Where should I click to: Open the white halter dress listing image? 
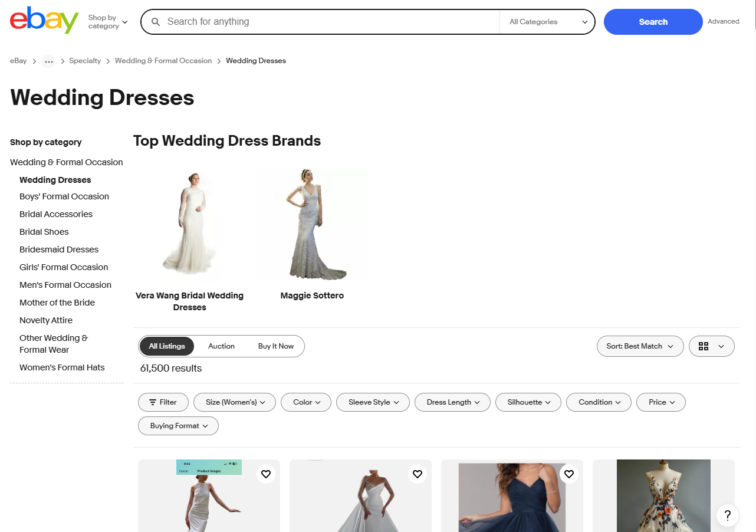[x=209, y=496]
